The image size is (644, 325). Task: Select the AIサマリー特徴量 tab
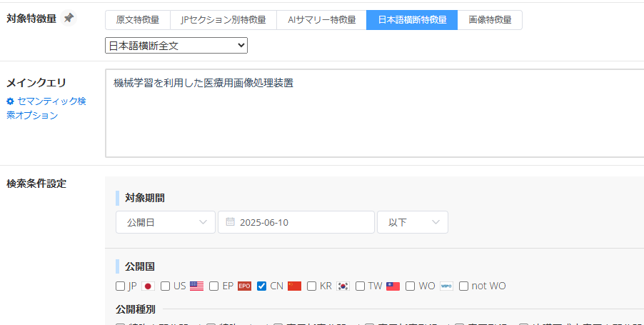321,20
